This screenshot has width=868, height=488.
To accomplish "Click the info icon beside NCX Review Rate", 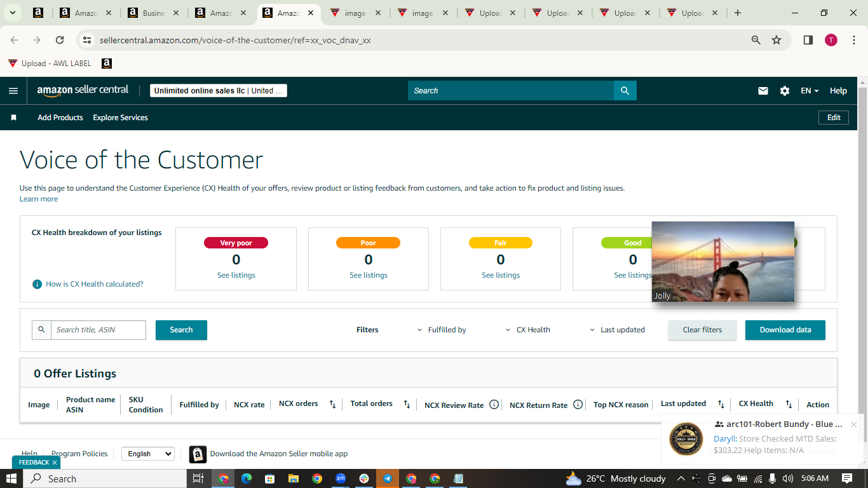I will [x=494, y=405].
